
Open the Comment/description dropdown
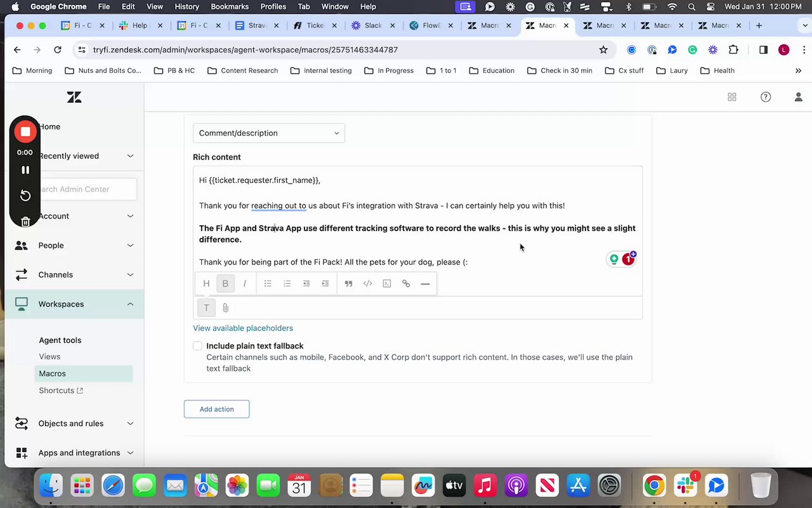[269, 133]
